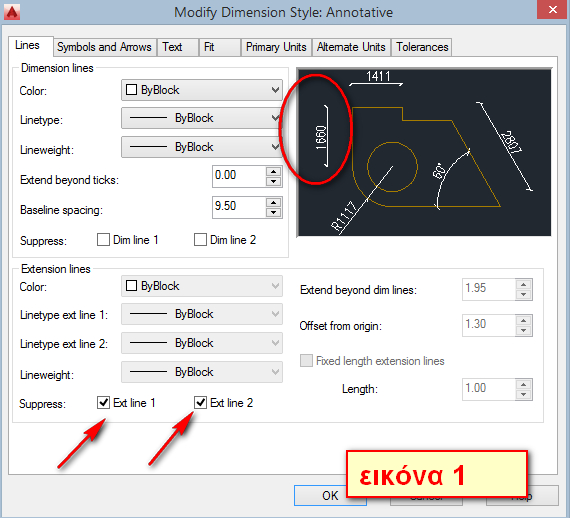Open Dimension lines Color dropdown
570x518 pixels.
click(x=202, y=90)
